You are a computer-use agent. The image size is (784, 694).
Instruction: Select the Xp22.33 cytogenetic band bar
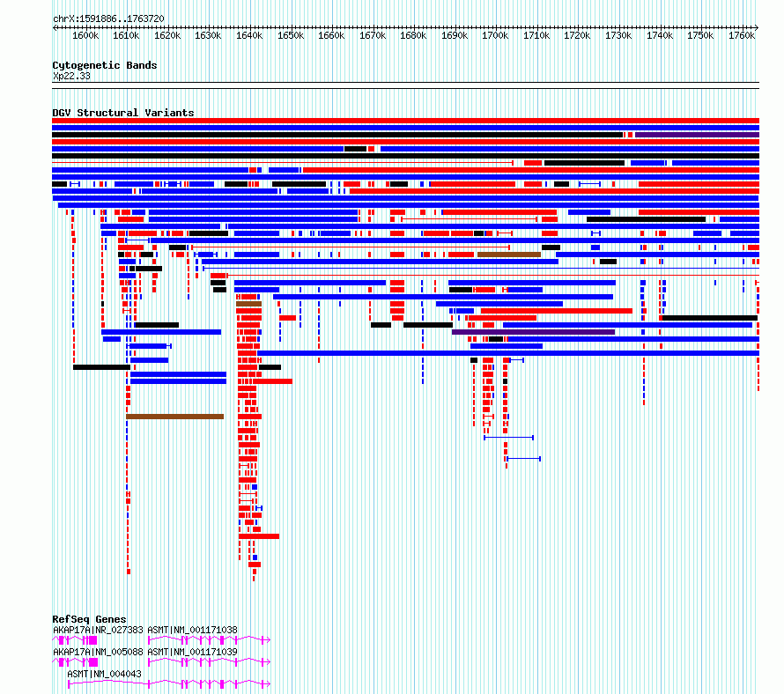[x=405, y=85]
